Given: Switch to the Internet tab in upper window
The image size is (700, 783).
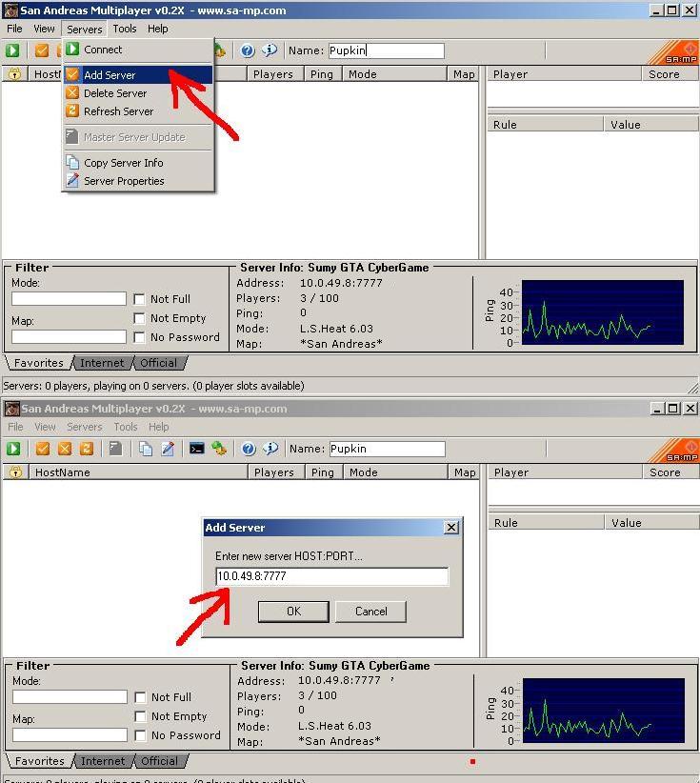Looking at the screenshot, I should 102,363.
